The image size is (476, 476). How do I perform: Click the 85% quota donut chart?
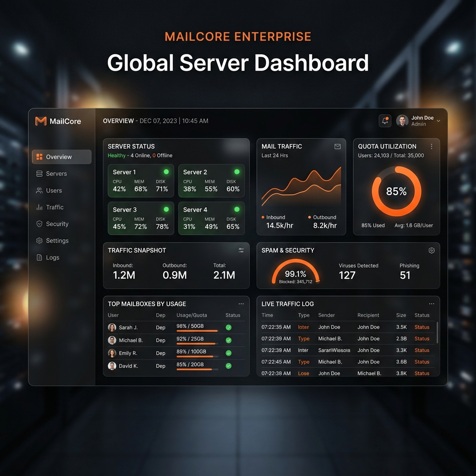[x=396, y=191]
